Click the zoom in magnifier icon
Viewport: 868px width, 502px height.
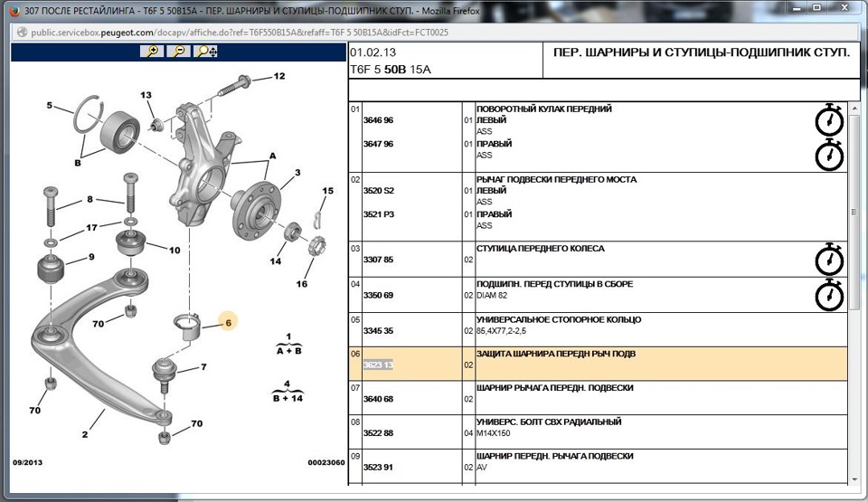click(x=151, y=52)
